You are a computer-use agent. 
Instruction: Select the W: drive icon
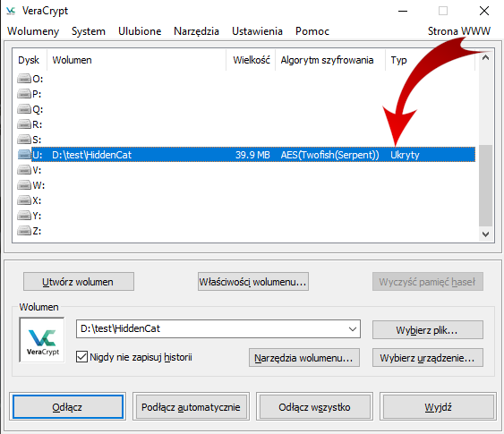24,185
